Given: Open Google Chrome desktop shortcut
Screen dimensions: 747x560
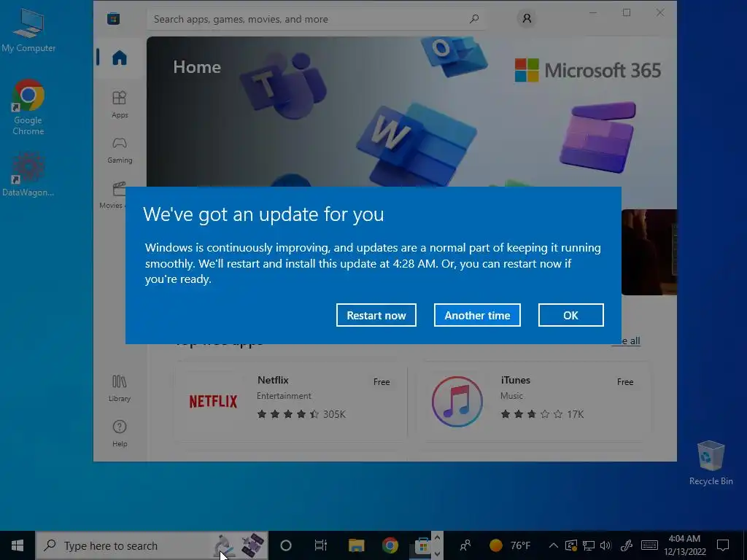Looking at the screenshot, I should coord(28,108).
